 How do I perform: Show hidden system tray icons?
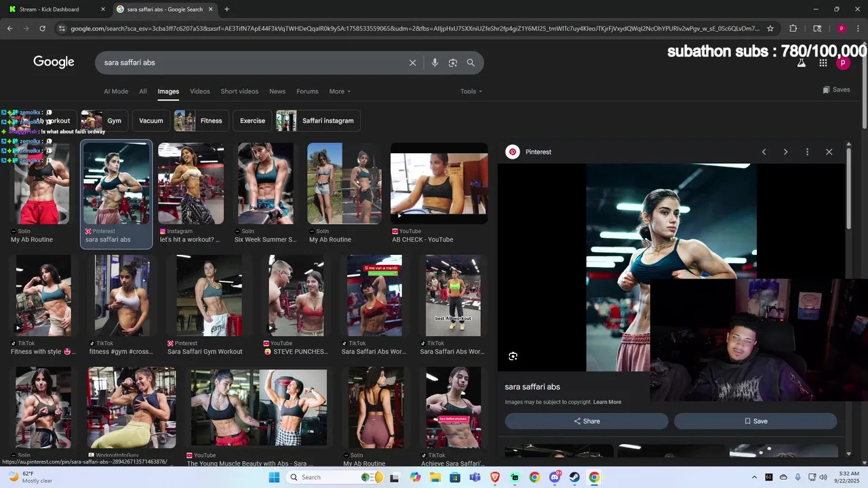pyautogui.click(x=754, y=477)
